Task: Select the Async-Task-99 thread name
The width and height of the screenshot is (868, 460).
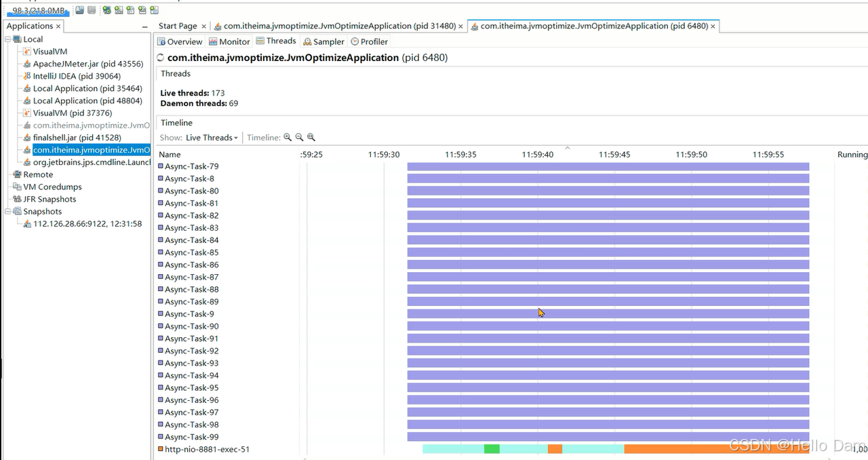Action: click(x=192, y=437)
